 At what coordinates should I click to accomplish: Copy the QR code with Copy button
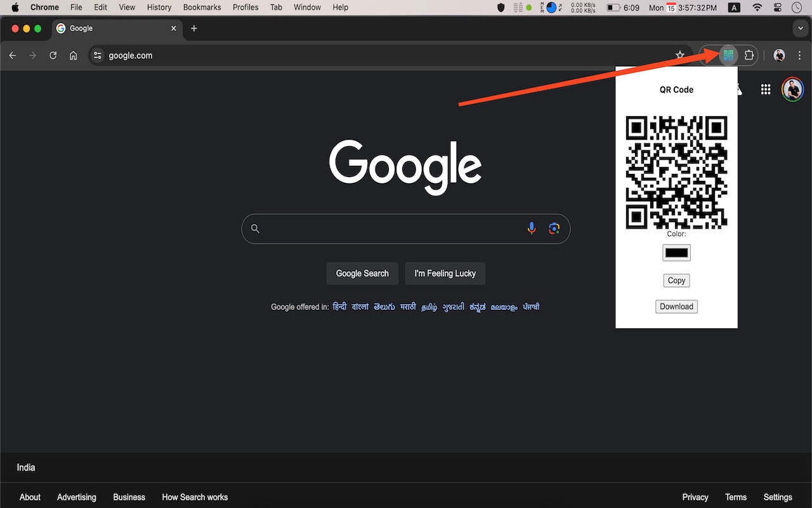pos(676,281)
